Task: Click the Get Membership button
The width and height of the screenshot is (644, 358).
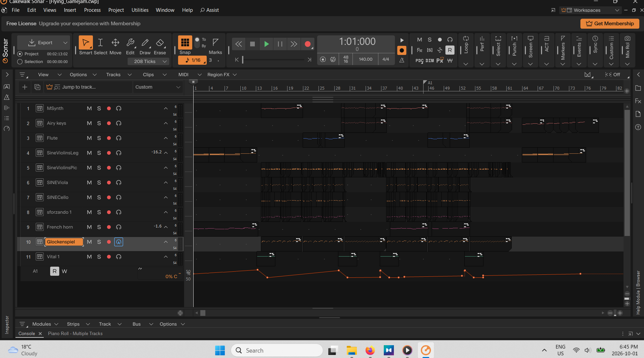Action: pos(610,24)
